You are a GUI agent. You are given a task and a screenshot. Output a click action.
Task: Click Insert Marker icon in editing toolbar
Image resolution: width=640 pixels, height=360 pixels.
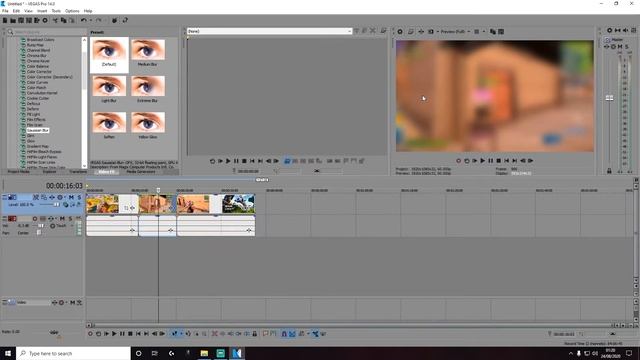pyautogui.click(x=265, y=334)
